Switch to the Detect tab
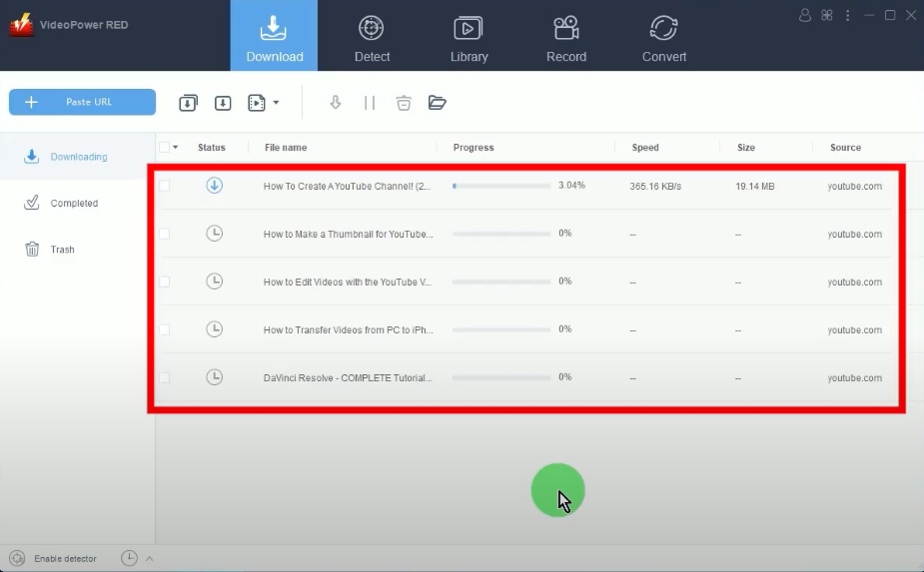924x572 pixels. (372, 39)
